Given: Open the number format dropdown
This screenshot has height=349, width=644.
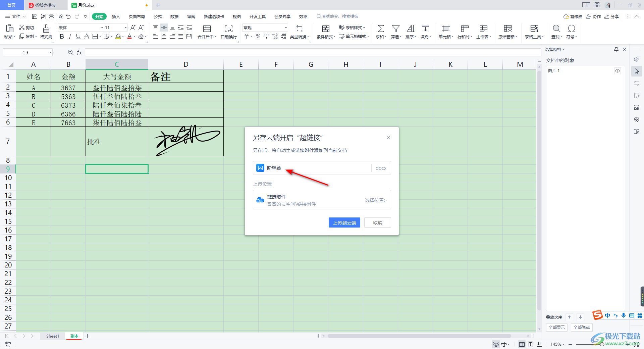Looking at the screenshot, I should (x=286, y=28).
